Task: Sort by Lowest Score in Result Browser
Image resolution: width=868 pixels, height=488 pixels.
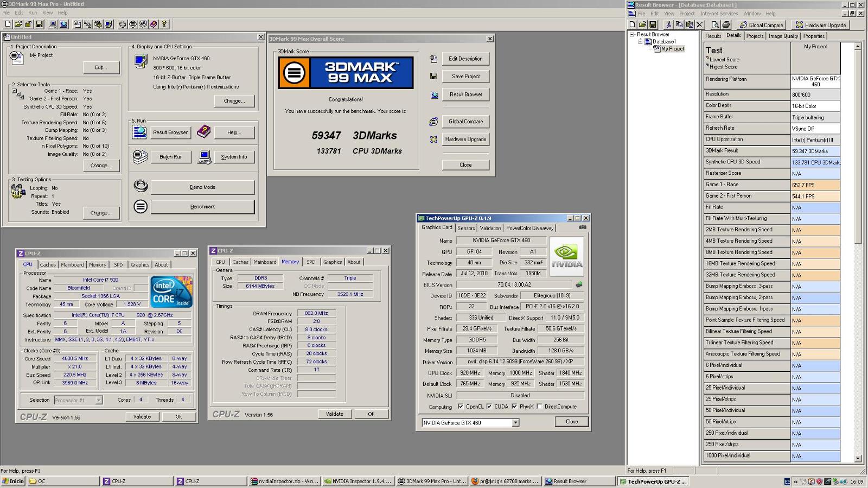Action: point(724,60)
